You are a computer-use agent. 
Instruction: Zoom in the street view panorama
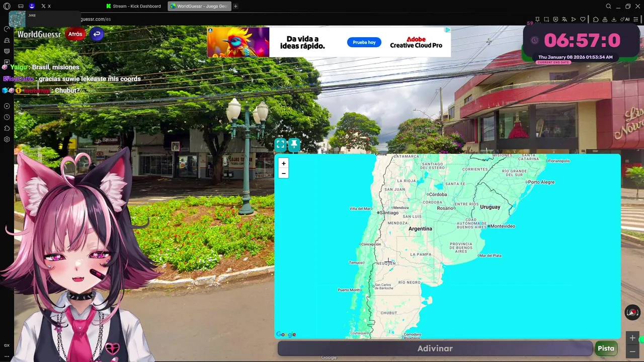632,338
